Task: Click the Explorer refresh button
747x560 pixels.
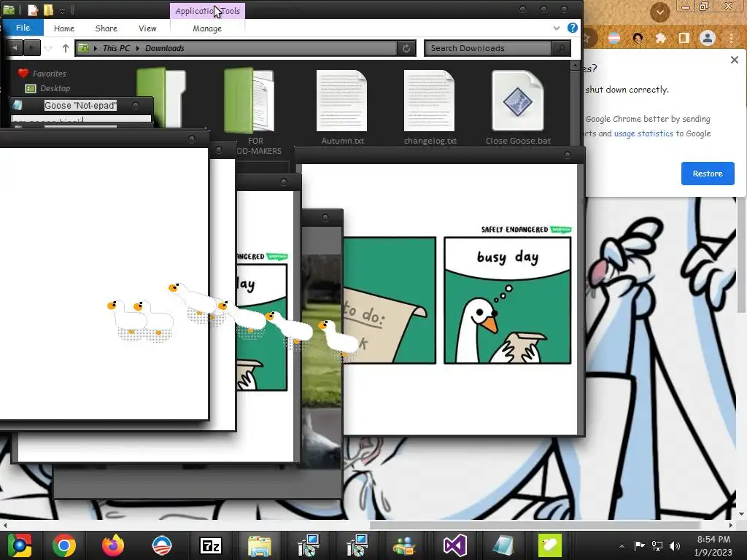Action: pyautogui.click(x=406, y=48)
